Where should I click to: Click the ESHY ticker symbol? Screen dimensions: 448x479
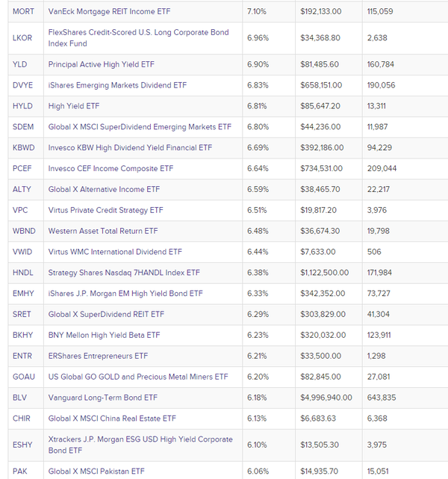22,445
